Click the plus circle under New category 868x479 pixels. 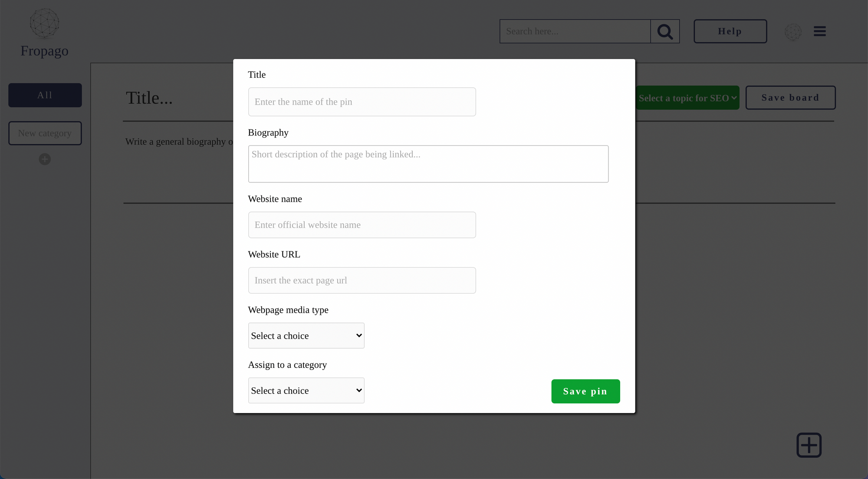click(45, 159)
